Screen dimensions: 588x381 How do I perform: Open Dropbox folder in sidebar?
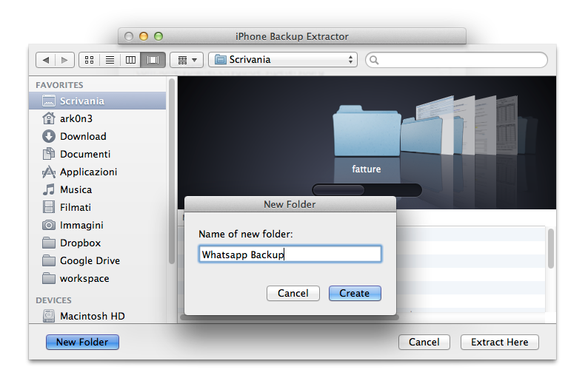pos(98,243)
